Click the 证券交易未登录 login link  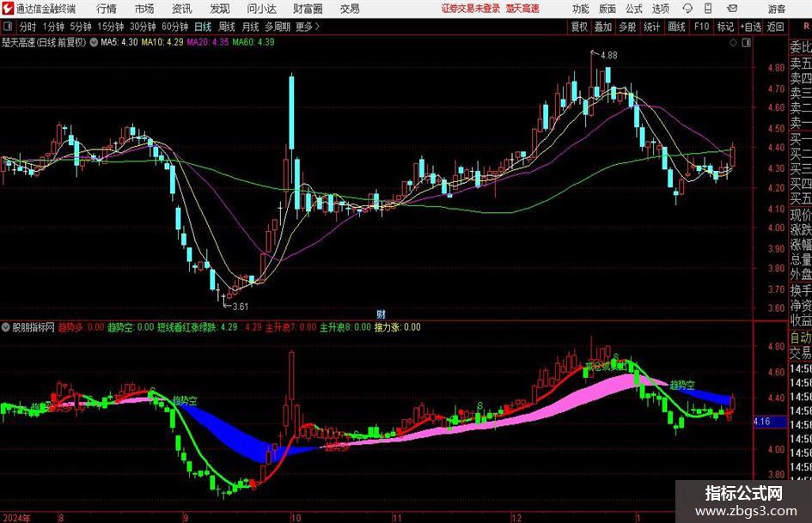point(471,9)
